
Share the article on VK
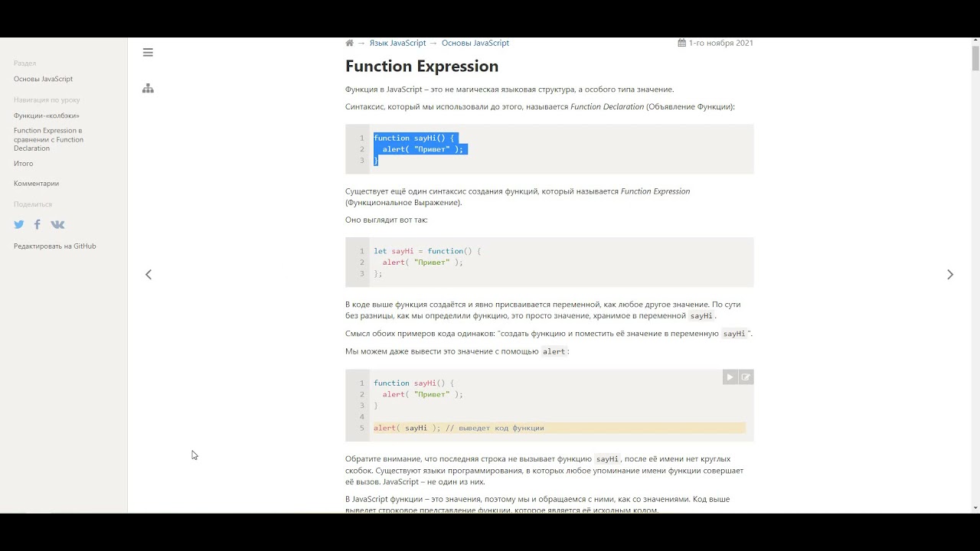57,225
